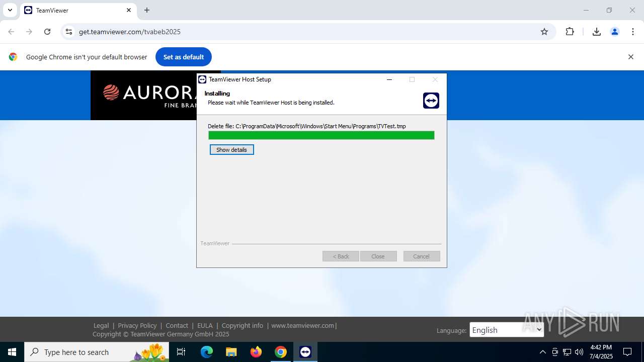This screenshot has height=362, width=644.
Task: Click the taskbar search box
Action: [x=97, y=352]
